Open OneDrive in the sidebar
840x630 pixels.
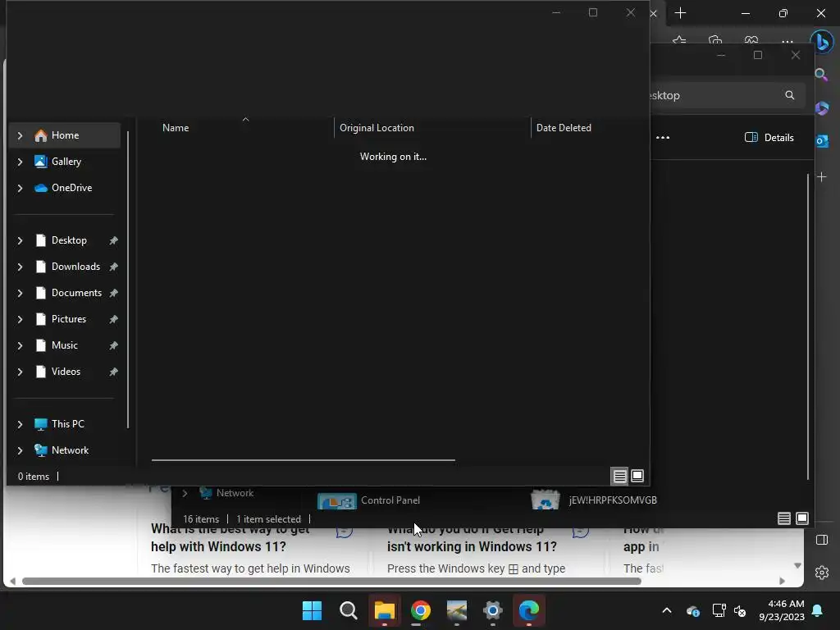71,188
